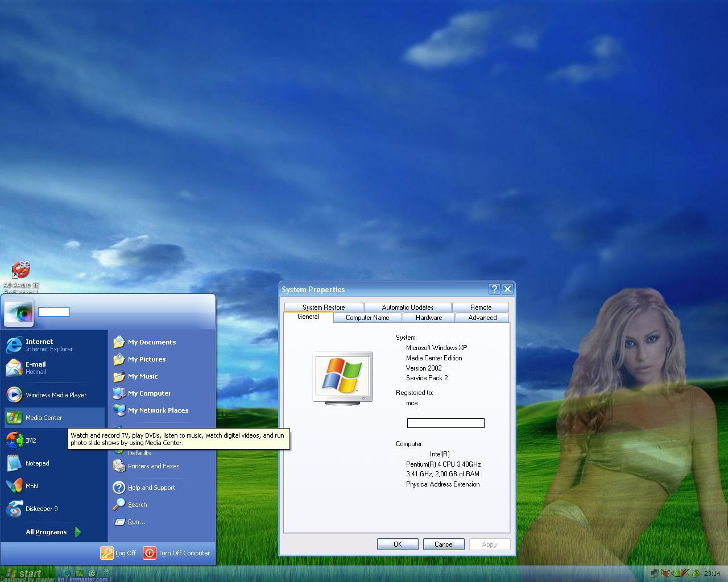Click the "Intel(R)" text
This screenshot has width=728, height=582.
coord(440,454)
